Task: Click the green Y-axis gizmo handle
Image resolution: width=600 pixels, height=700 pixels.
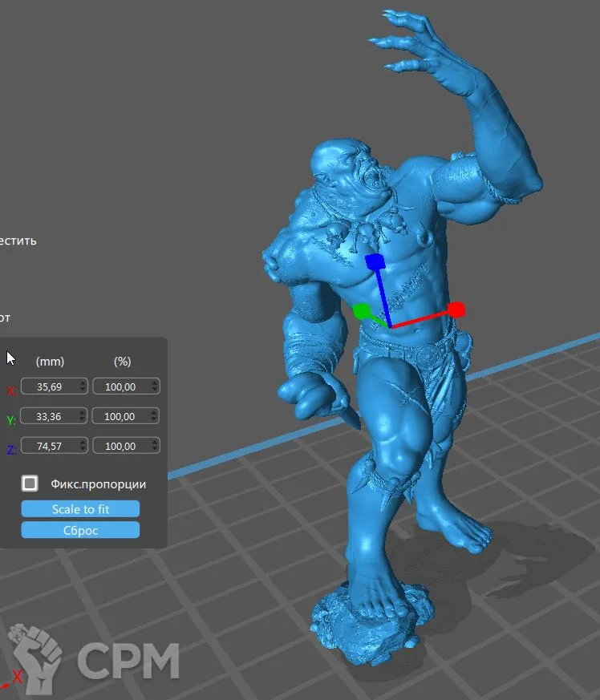Action: [361, 310]
